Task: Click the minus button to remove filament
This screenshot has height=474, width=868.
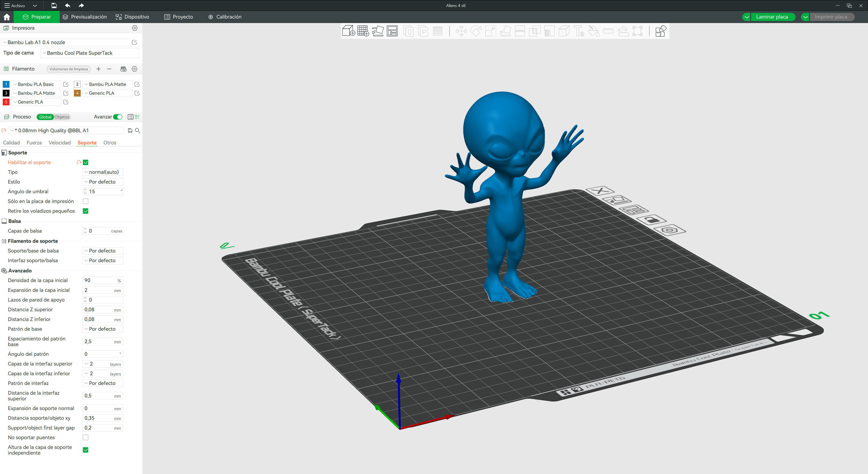Action: pyautogui.click(x=109, y=69)
